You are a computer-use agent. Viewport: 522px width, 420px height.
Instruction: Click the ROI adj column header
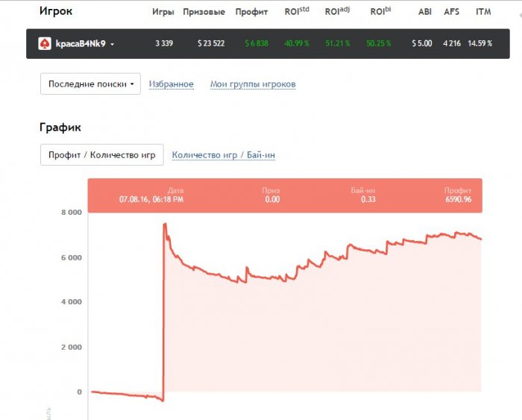tap(337, 11)
